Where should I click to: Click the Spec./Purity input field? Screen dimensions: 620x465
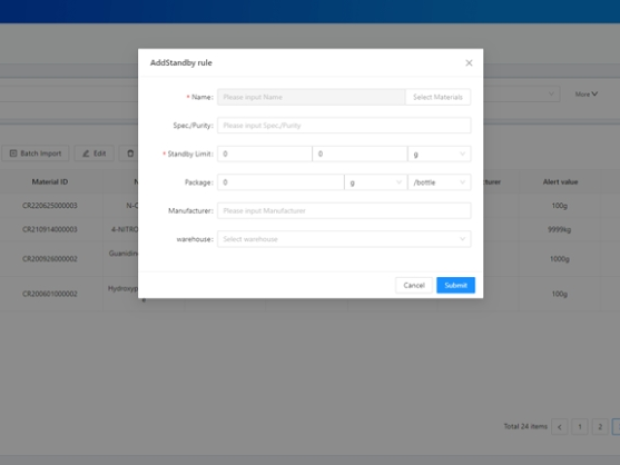pos(343,125)
